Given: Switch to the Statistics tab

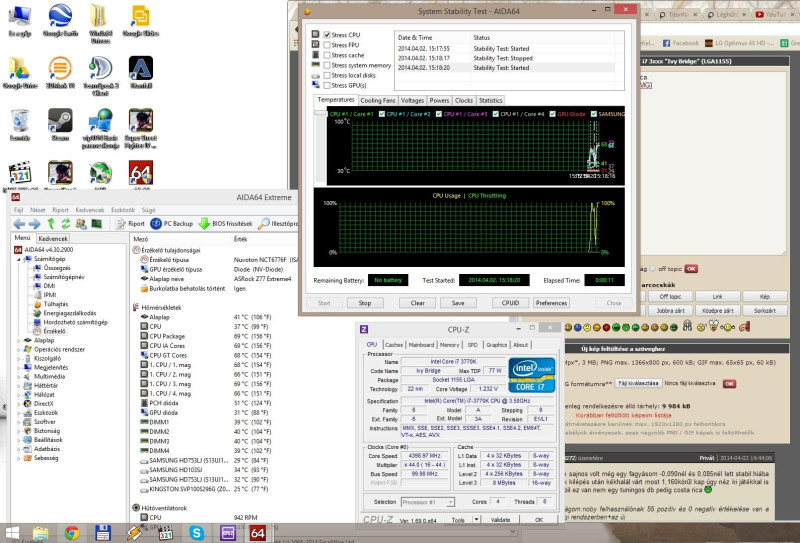Looking at the screenshot, I should pyautogui.click(x=491, y=101).
